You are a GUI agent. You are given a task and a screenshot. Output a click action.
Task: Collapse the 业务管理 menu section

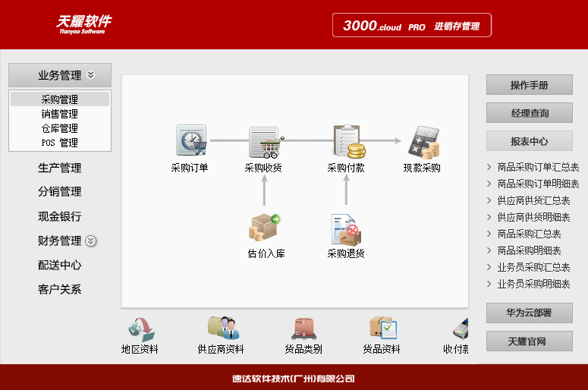[x=90, y=75]
